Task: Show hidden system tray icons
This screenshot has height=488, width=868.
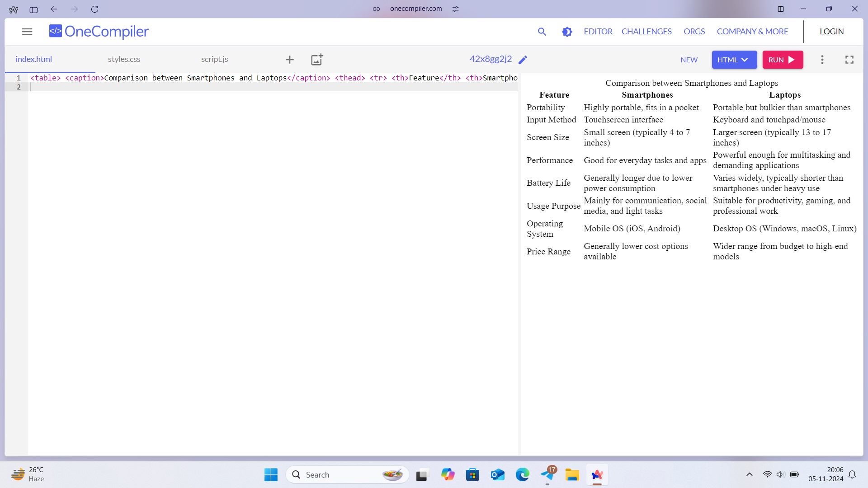Action: (750, 475)
